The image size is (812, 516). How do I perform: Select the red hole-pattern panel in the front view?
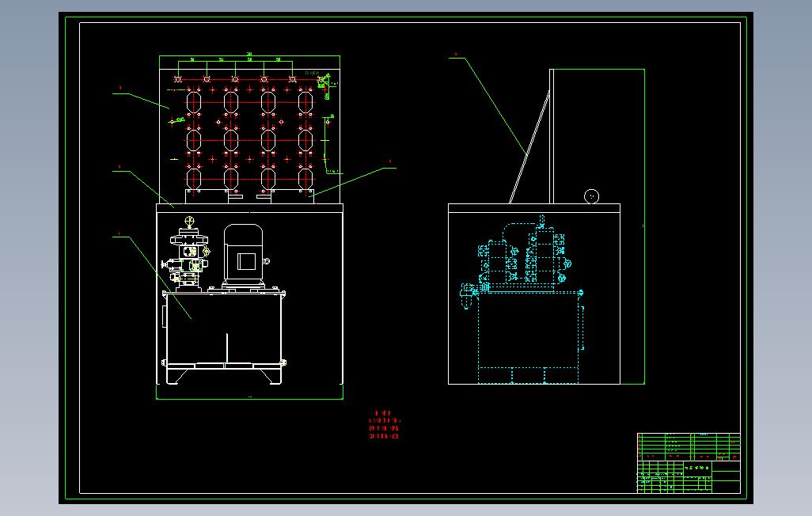tap(249, 136)
